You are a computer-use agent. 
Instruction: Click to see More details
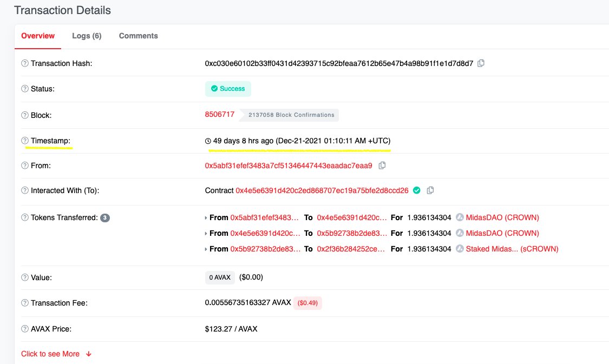click(56, 354)
